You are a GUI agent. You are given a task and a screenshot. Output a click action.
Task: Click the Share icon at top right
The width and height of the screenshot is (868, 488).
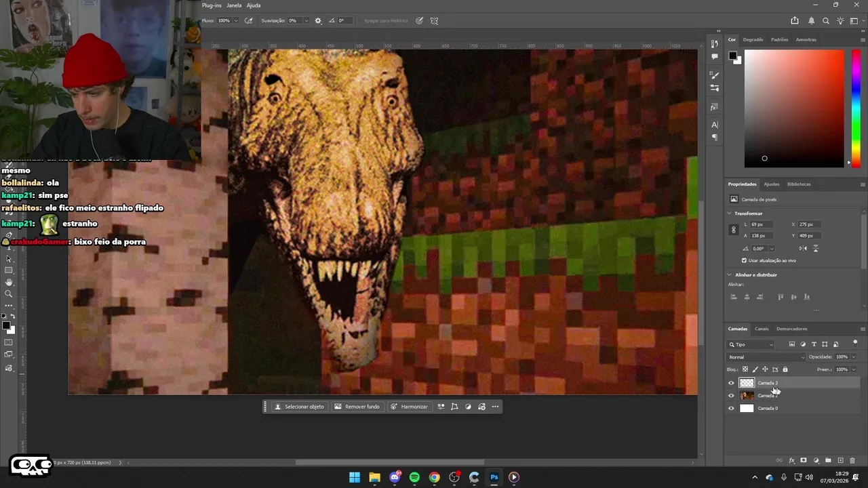(795, 20)
